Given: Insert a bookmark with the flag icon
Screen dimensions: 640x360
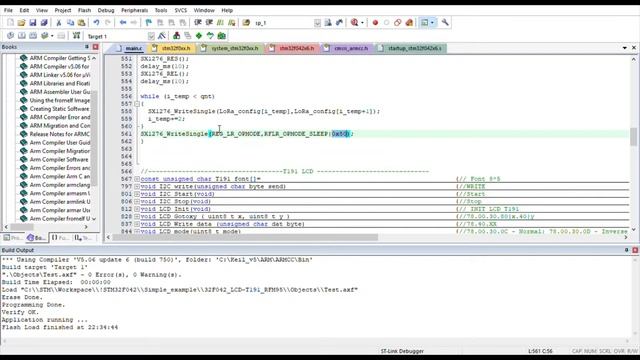Looking at the screenshot, I should pos(149,23).
